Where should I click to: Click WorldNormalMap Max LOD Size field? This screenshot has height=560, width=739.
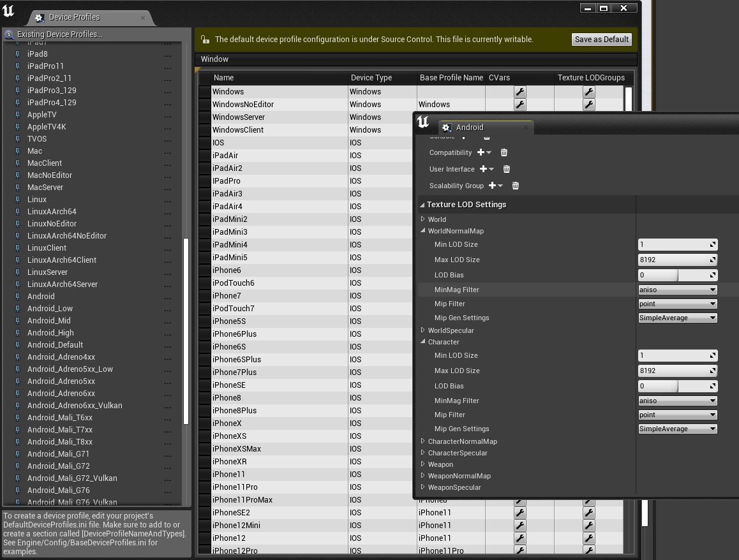(678, 260)
